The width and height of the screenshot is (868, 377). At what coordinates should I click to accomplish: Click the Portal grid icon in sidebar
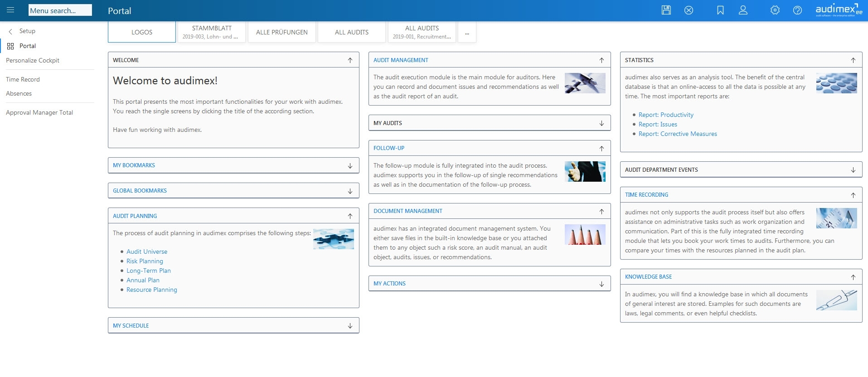coord(10,46)
